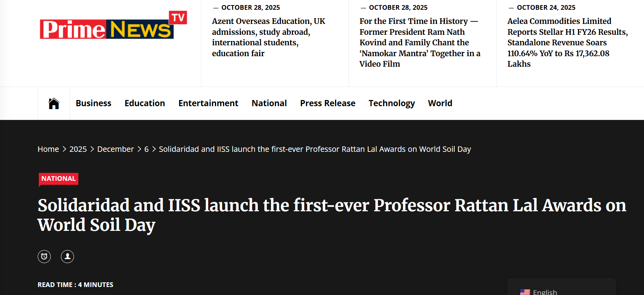Click the red NATIONAL category tag
Screen dimensions: 644x295
[58, 179]
